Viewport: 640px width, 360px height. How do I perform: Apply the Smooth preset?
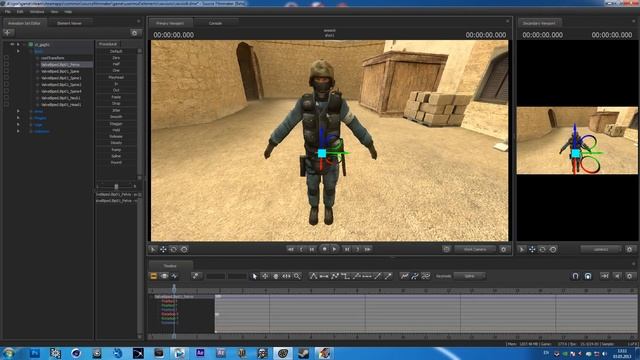point(116,117)
